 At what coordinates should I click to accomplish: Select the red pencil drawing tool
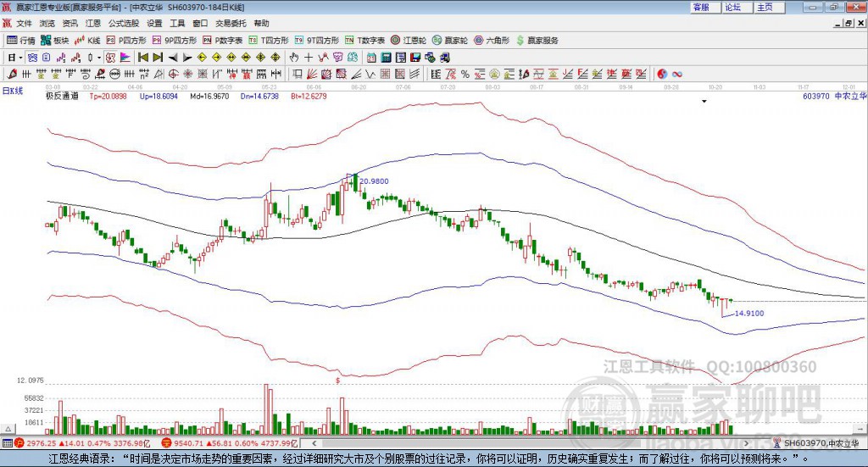coord(12,74)
